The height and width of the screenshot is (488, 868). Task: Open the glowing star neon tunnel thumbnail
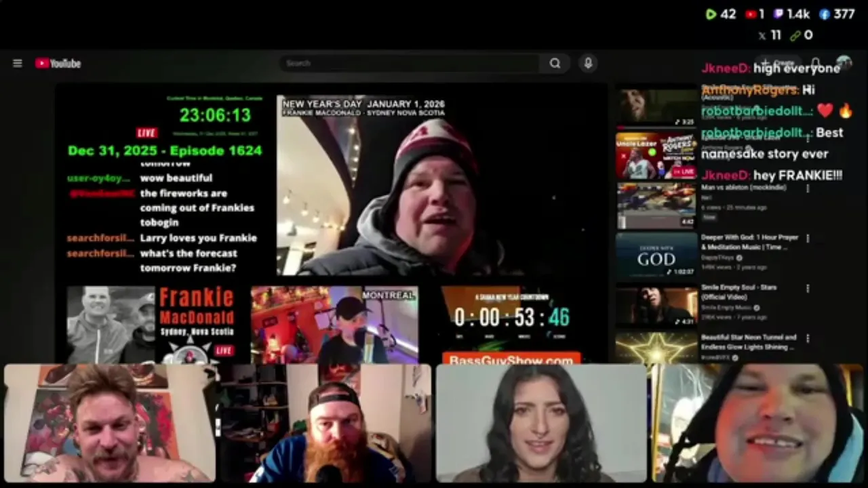click(x=656, y=348)
